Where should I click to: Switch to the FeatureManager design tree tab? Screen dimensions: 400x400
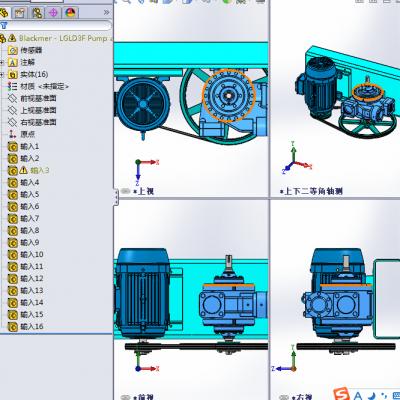pyautogui.click(x=4, y=13)
